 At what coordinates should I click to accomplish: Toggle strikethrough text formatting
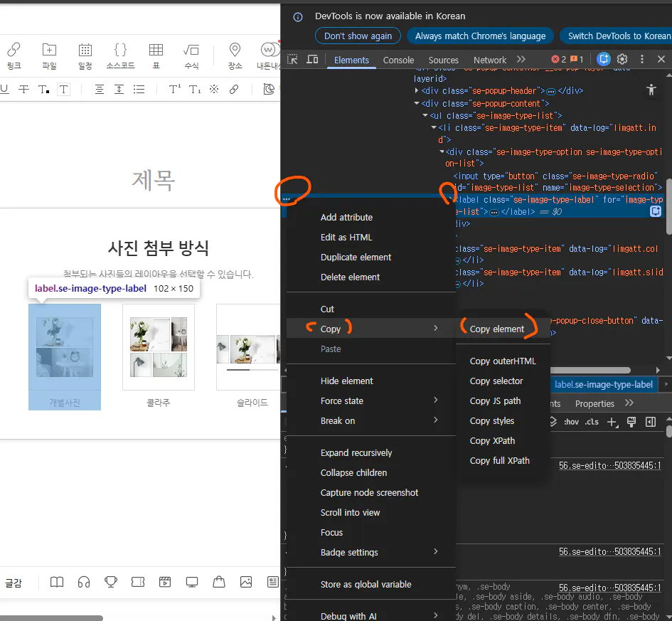pyautogui.click(x=24, y=89)
